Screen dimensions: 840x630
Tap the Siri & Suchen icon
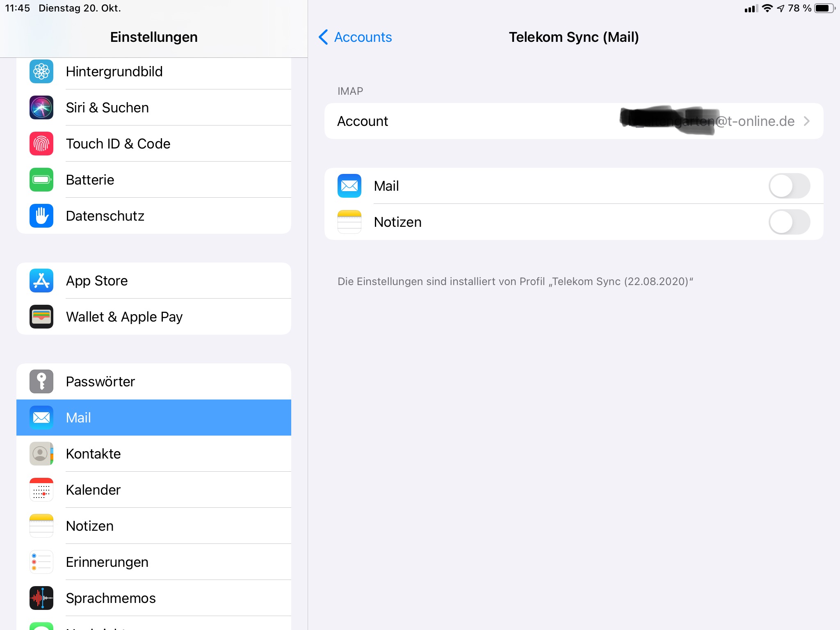click(x=41, y=107)
